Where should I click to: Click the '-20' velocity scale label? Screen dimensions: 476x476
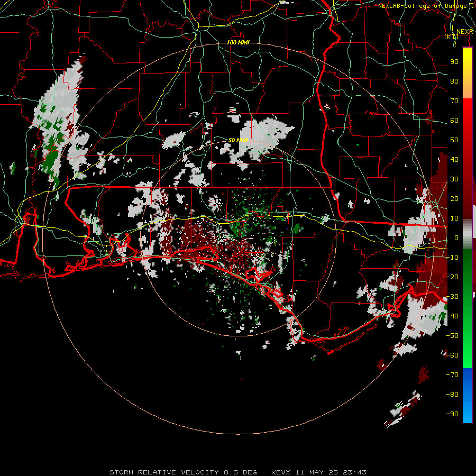pyautogui.click(x=452, y=277)
